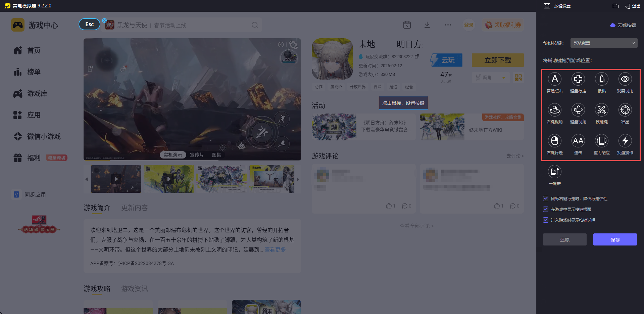The width and height of the screenshot is (644, 314).
Task: Select the 游戏攻略 tab
Action: (x=97, y=289)
